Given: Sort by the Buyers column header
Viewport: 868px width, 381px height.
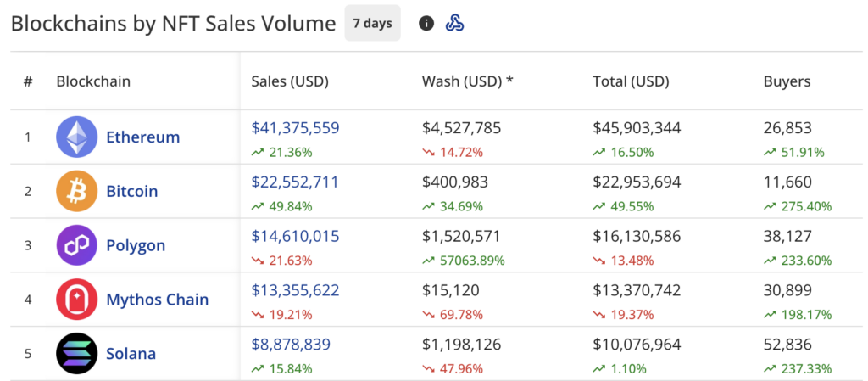Looking at the screenshot, I should [787, 81].
